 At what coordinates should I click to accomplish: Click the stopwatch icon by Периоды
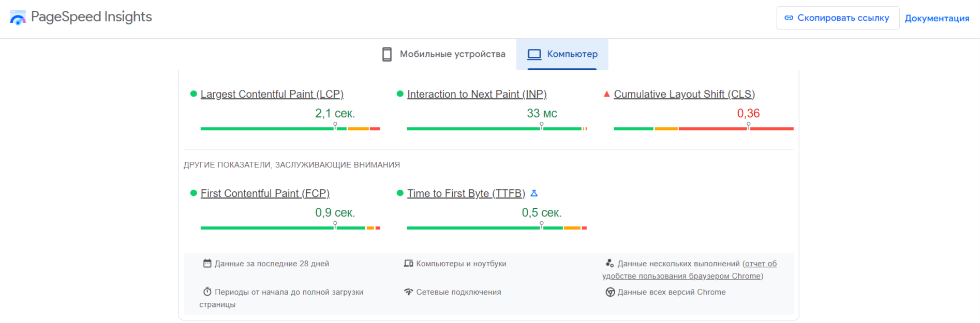[207, 292]
